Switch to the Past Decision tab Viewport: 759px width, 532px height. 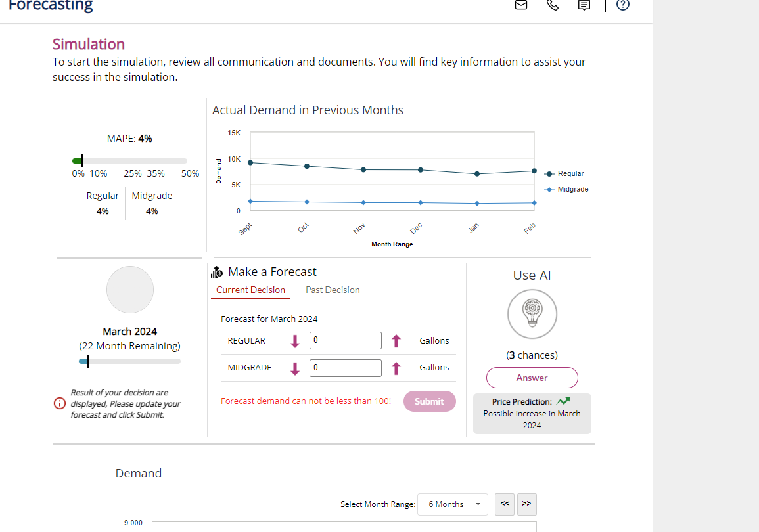click(333, 290)
